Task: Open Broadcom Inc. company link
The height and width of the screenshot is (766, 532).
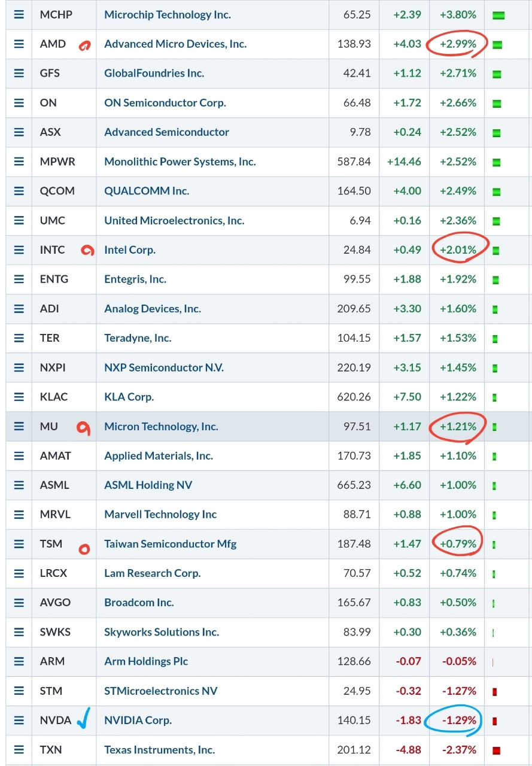Action: pyautogui.click(x=139, y=603)
